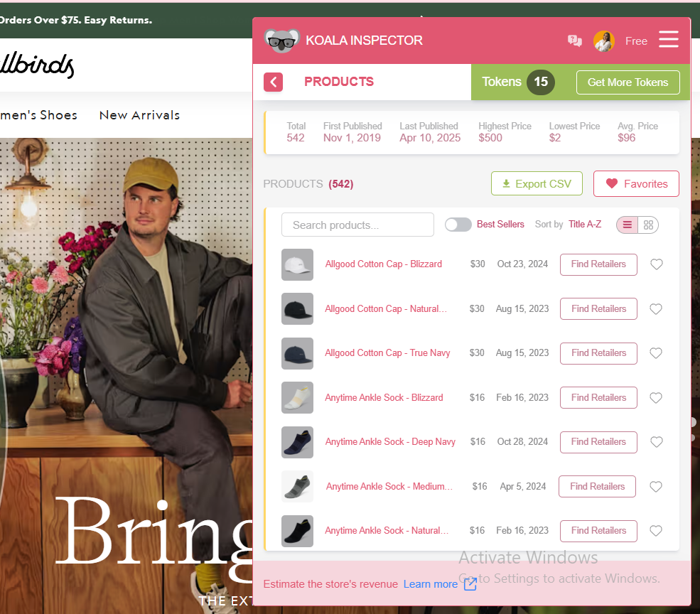
Task: Favorite Anytime Ankle Sock - Deep Navy
Action: tap(656, 442)
